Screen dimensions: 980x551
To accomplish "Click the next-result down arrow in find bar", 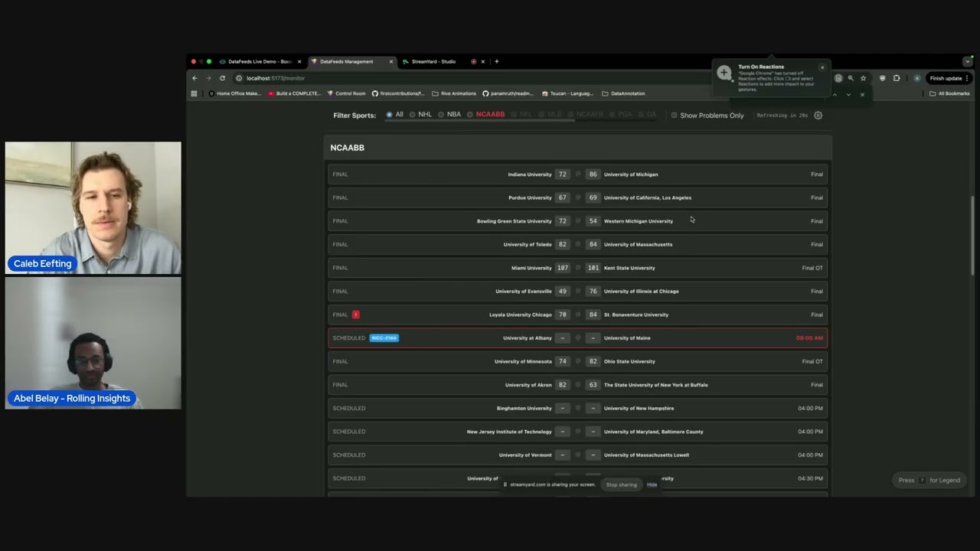I will pos(848,95).
